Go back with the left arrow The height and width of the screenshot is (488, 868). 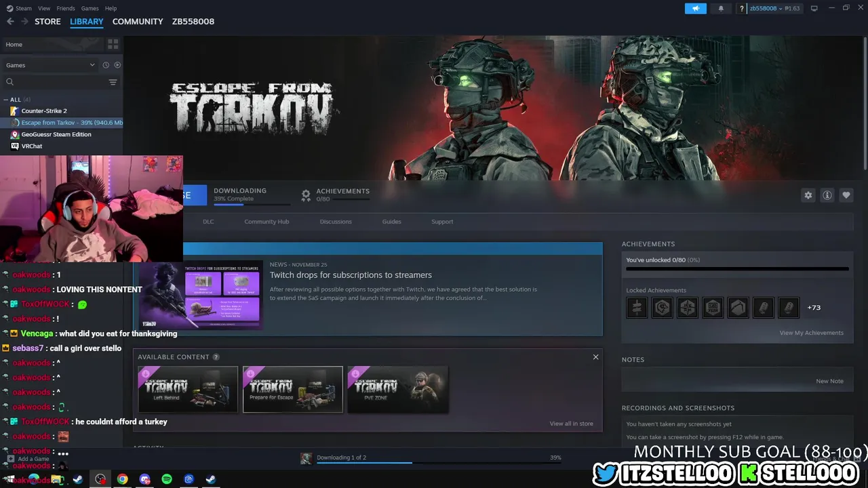[x=10, y=22]
